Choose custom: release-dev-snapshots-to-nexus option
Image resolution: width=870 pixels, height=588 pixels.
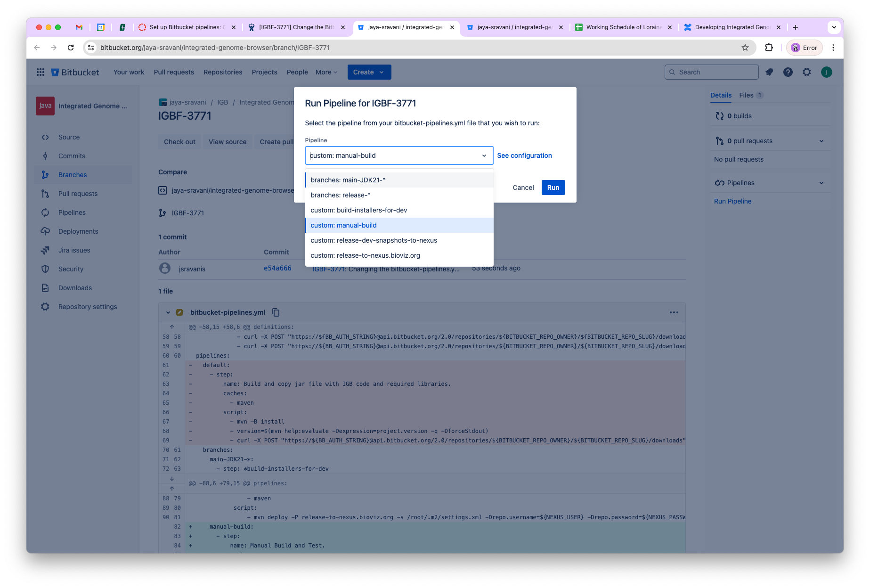pyautogui.click(x=399, y=240)
